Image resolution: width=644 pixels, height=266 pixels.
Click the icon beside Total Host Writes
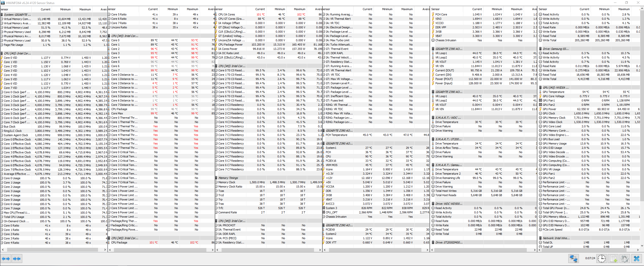point(433,191)
